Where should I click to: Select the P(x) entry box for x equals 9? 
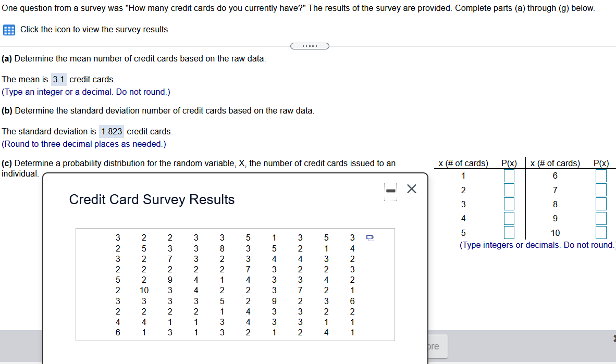[x=601, y=218]
